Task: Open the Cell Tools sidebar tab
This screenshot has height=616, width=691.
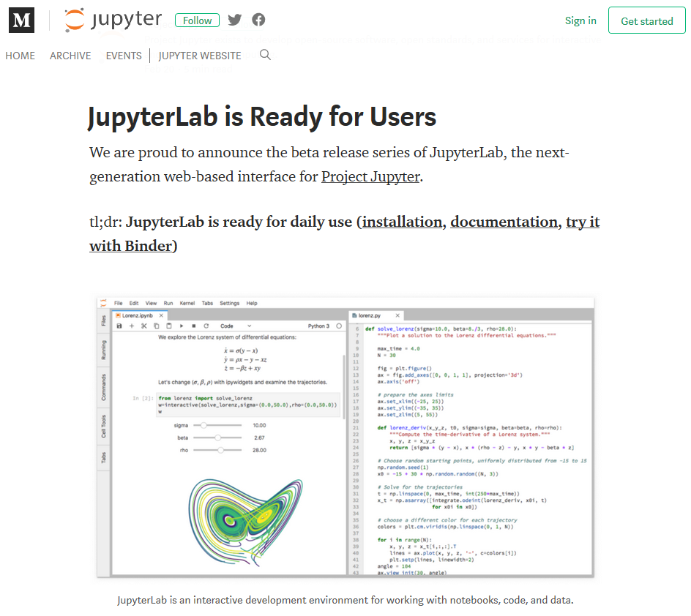Action: (103, 427)
